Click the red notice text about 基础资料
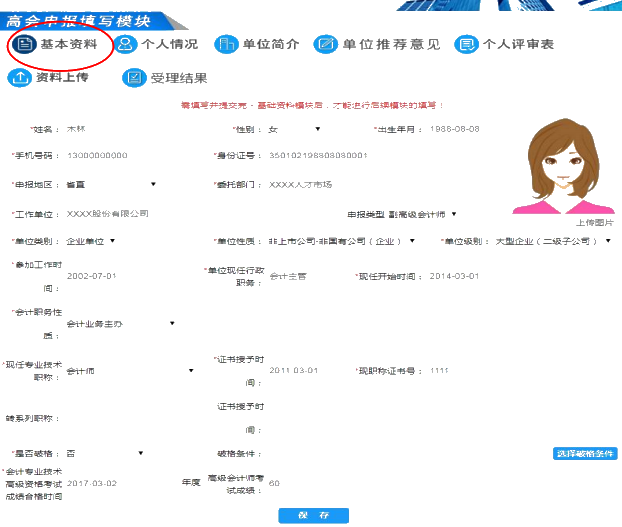Image resolution: width=622 pixels, height=527 pixels. 312,105
